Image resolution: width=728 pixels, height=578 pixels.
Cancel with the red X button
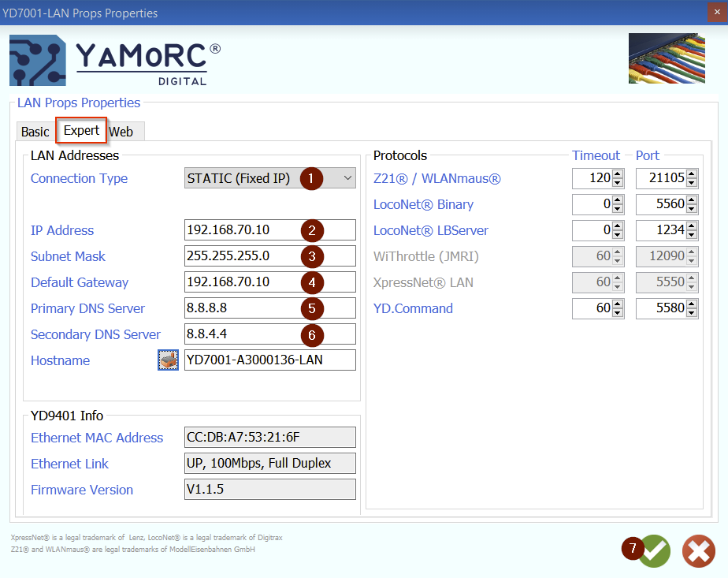point(699,551)
